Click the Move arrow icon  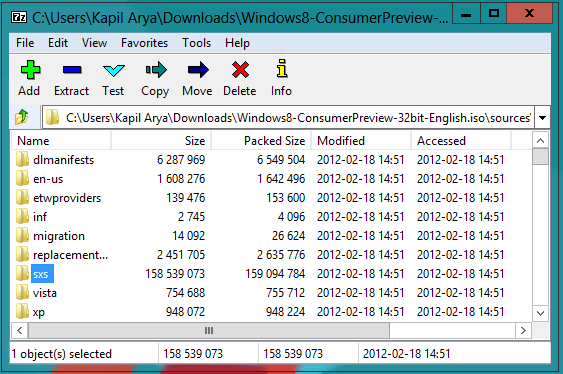pos(198,70)
